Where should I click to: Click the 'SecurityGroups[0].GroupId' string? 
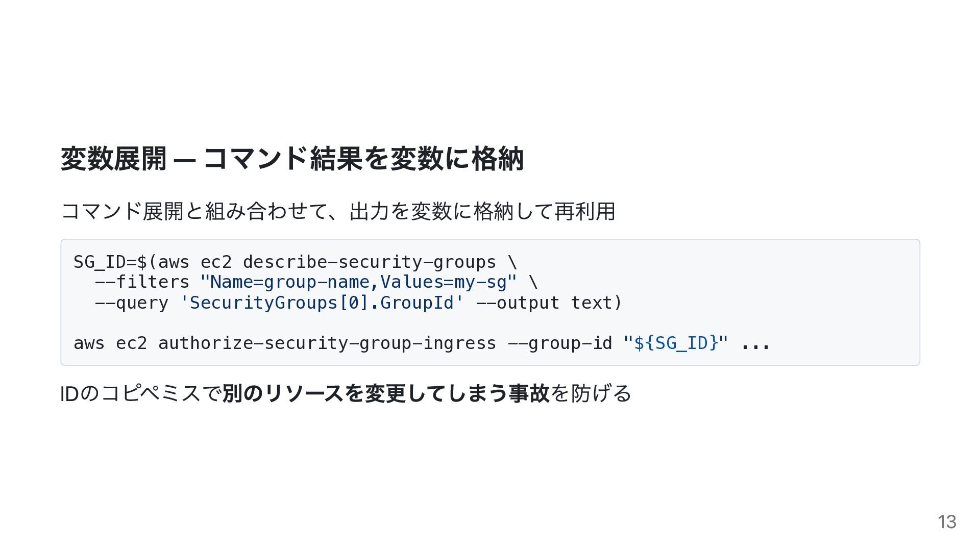click(x=322, y=303)
